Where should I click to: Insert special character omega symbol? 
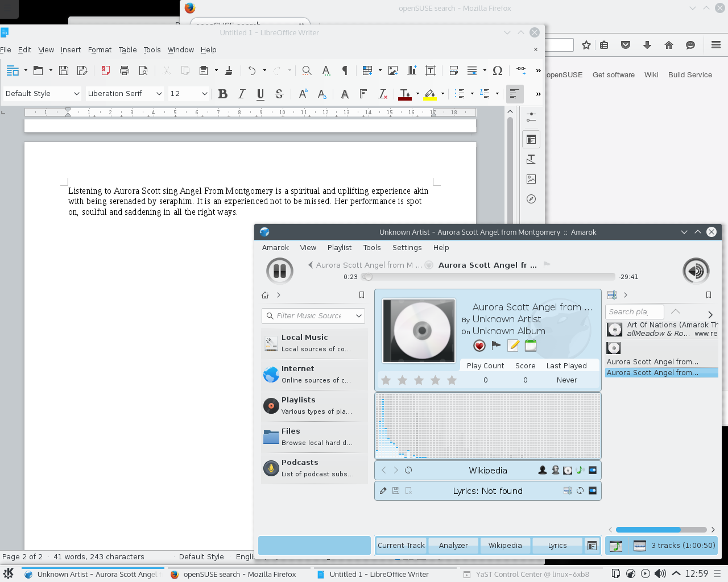click(498, 70)
